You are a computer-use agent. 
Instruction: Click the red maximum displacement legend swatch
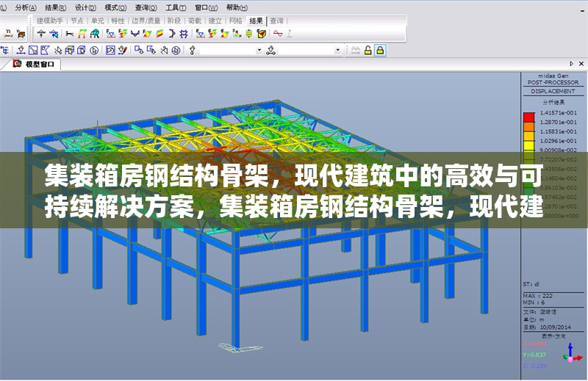528,116
